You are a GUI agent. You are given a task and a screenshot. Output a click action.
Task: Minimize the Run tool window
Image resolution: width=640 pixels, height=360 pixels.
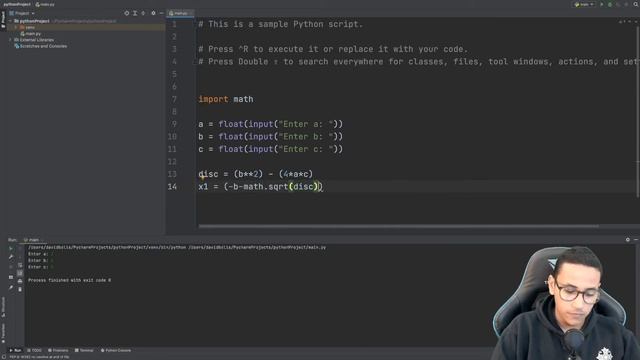point(636,240)
